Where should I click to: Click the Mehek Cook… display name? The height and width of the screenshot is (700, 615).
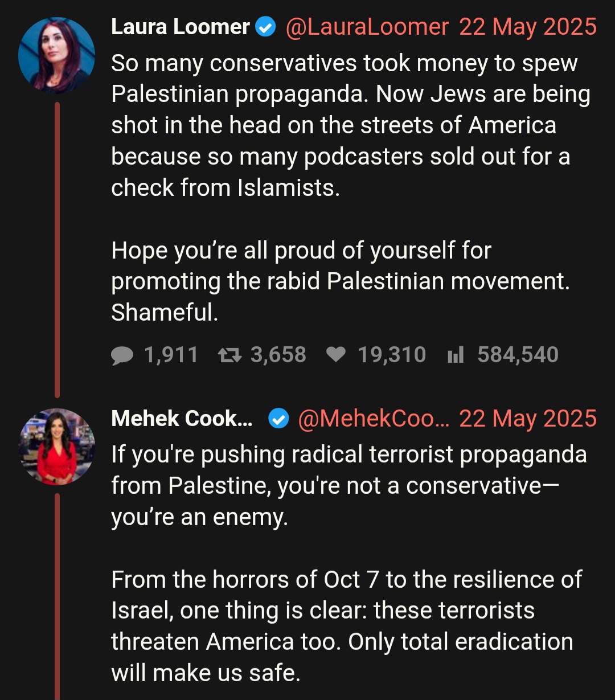(182, 419)
